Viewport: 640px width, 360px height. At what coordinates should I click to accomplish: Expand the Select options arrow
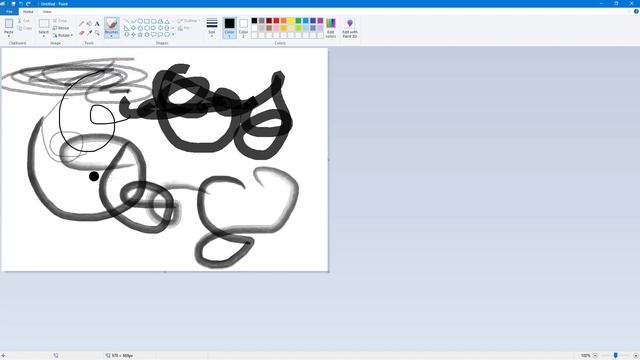tap(44, 36)
